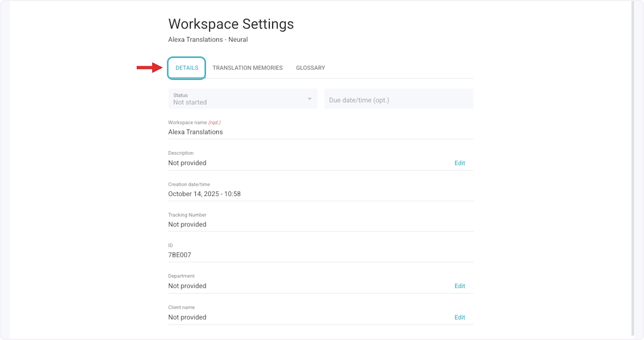
Task: Select the 'Not started' status value
Action: coord(190,102)
